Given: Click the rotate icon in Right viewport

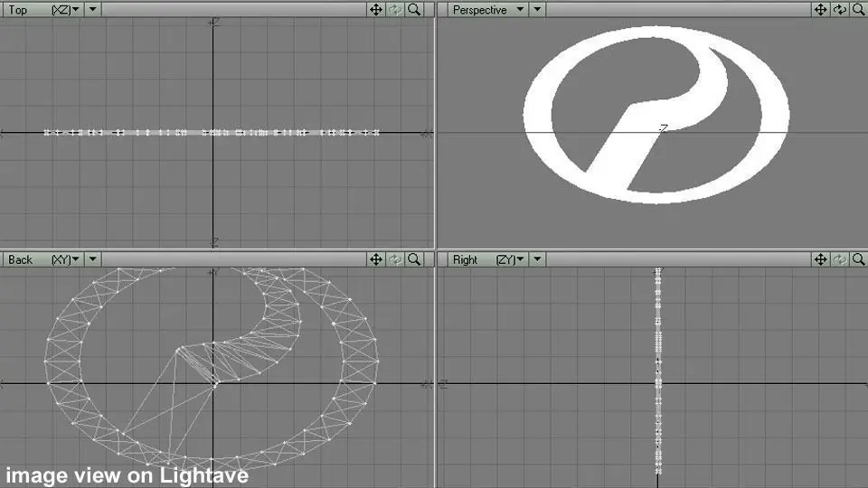Looking at the screenshot, I should click(840, 259).
